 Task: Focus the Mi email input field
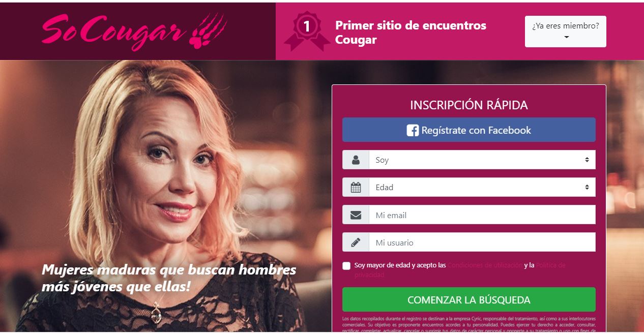[x=482, y=215]
